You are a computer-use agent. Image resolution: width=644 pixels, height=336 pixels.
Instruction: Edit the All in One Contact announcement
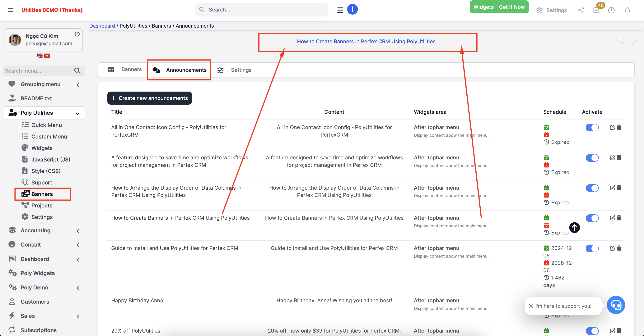(612, 127)
